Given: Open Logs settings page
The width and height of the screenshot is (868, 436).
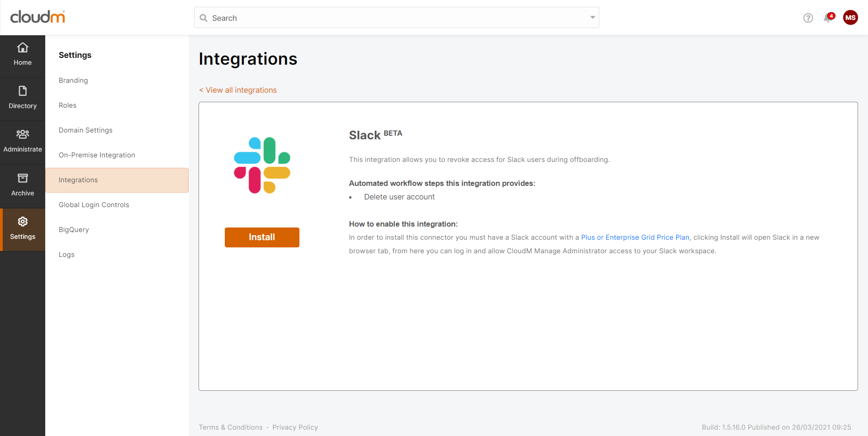Looking at the screenshot, I should [66, 255].
